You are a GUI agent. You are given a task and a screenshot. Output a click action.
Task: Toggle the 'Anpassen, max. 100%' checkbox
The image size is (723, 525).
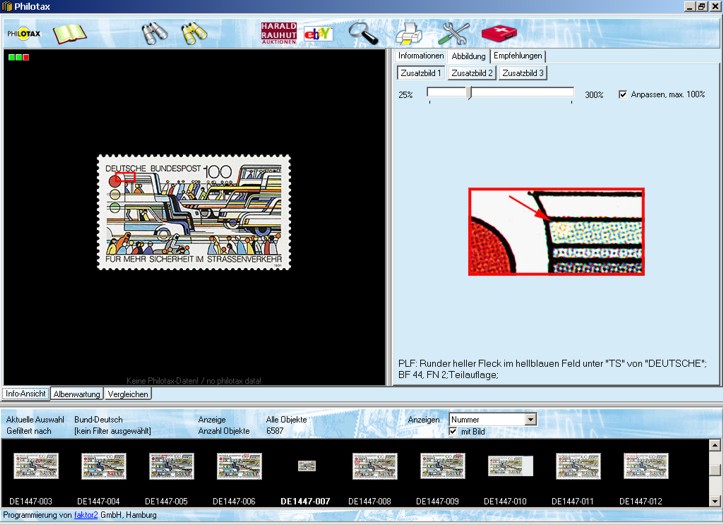623,94
